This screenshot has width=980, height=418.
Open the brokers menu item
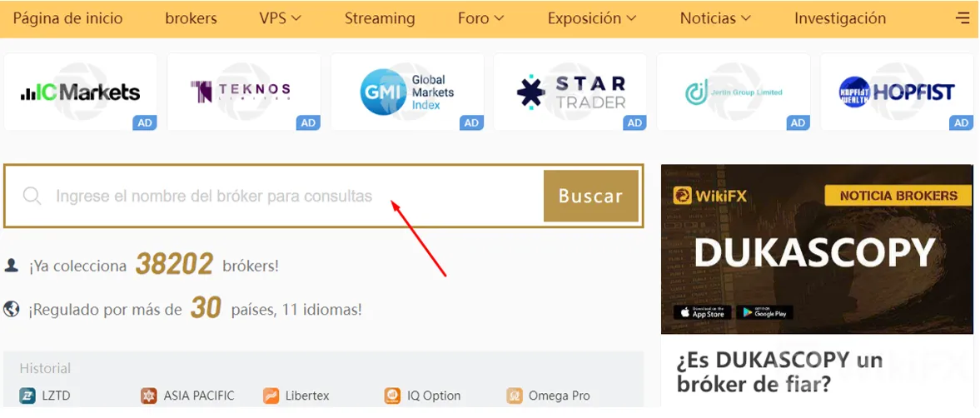(192, 19)
